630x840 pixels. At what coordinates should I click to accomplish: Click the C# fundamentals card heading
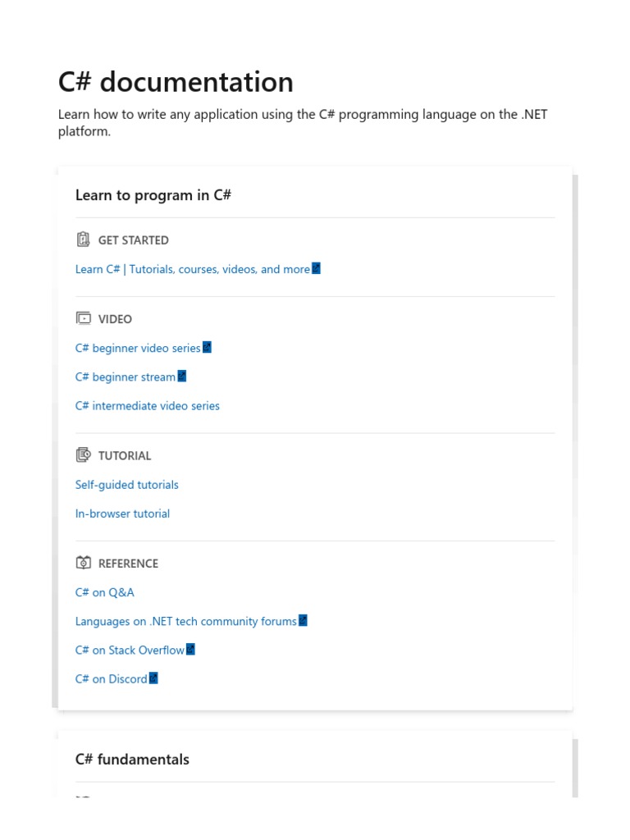(132, 759)
